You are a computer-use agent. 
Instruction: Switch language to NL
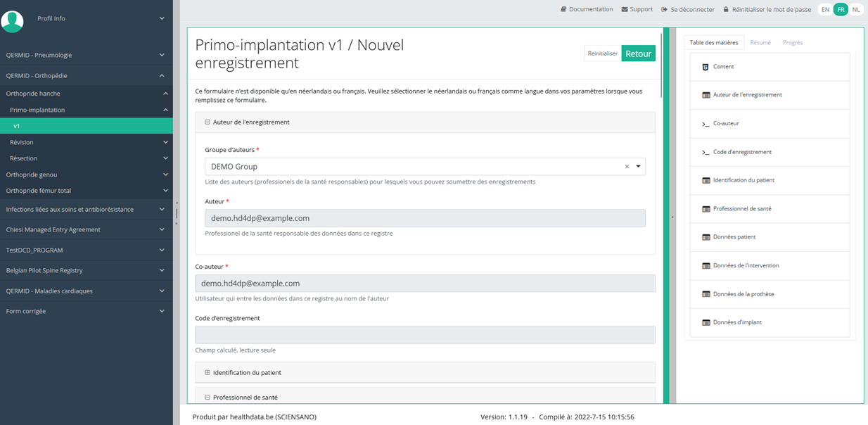click(855, 9)
